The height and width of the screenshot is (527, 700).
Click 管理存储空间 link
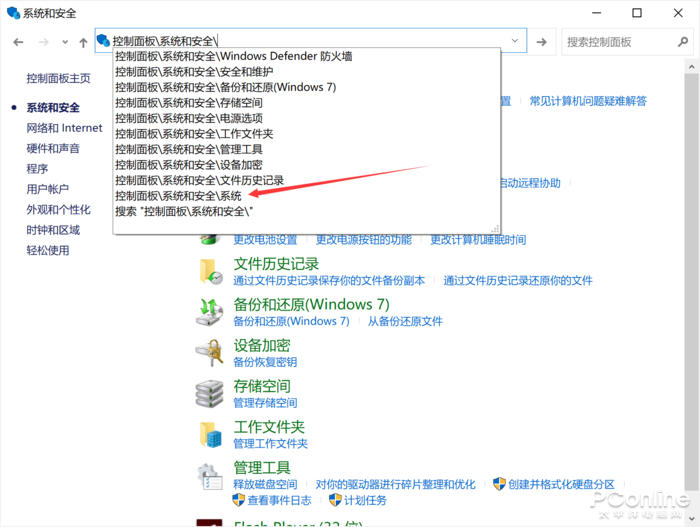point(265,403)
